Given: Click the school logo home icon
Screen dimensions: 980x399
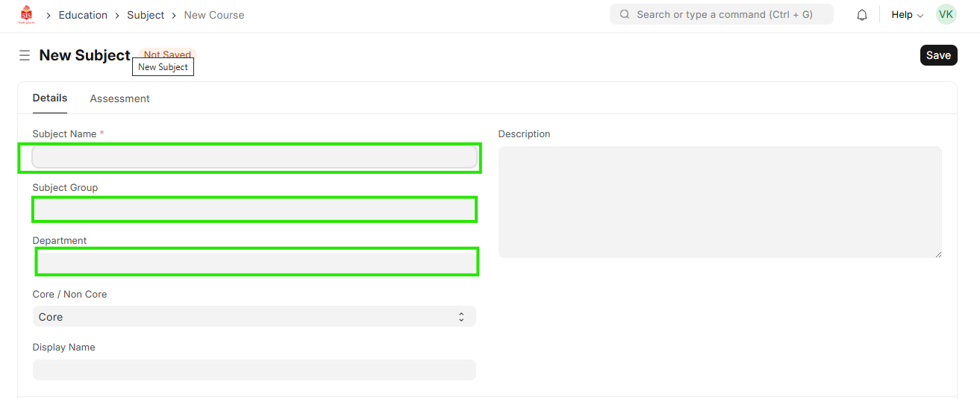Looking at the screenshot, I should (x=27, y=15).
